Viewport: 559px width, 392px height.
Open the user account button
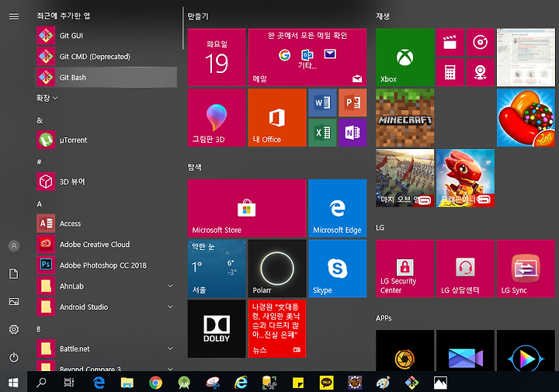pyautogui.click(x=14, y=246)
